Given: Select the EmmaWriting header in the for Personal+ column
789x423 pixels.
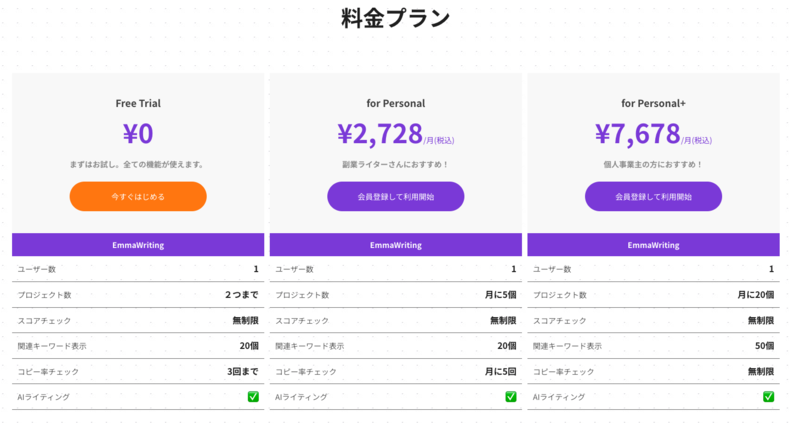Looking at the screenshot, I should (x=653, y=245).
